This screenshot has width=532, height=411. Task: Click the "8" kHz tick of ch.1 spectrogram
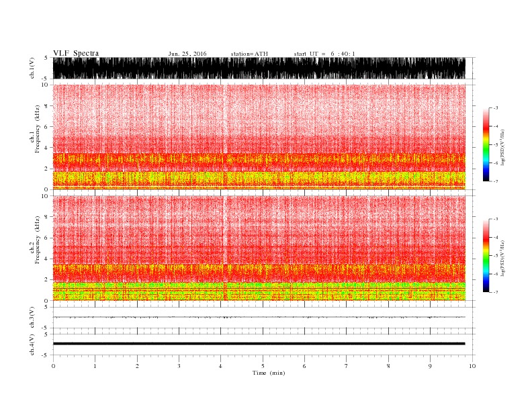[46, 106]
